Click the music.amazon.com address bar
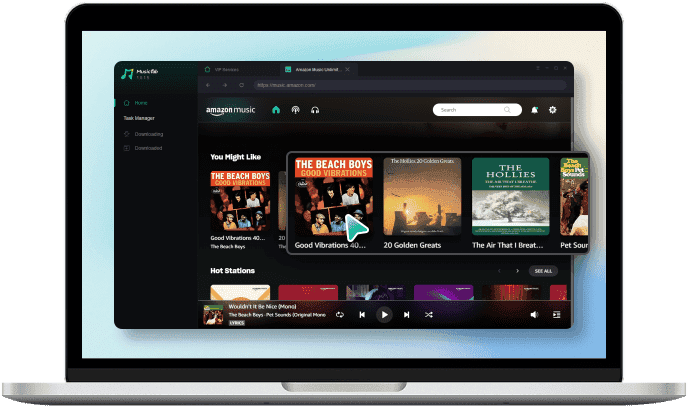This screenshot has width=688, height=410. click(410, 85)
